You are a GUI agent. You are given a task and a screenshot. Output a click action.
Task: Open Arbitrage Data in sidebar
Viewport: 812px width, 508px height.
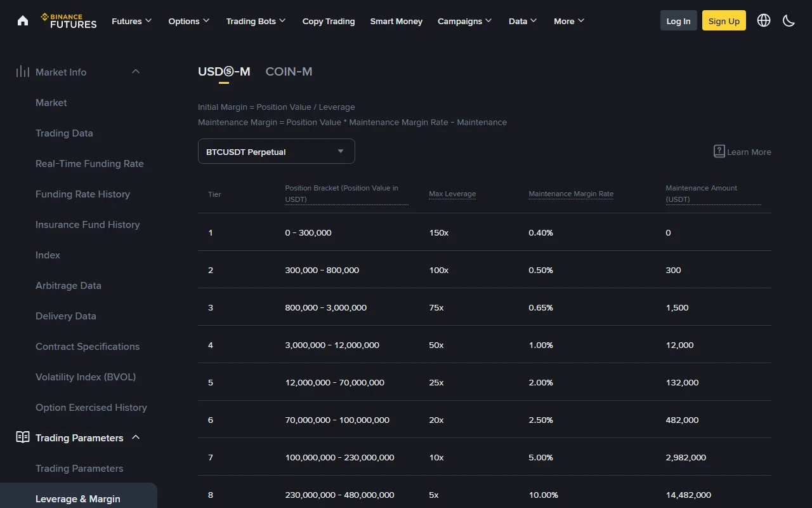click(69, 285)
